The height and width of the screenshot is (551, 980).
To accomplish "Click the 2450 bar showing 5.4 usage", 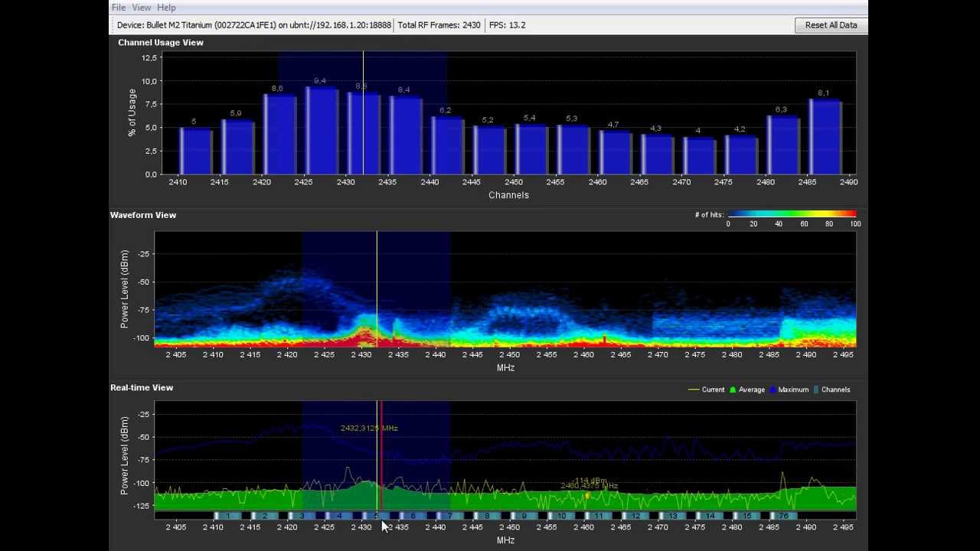I will [531, 150].
